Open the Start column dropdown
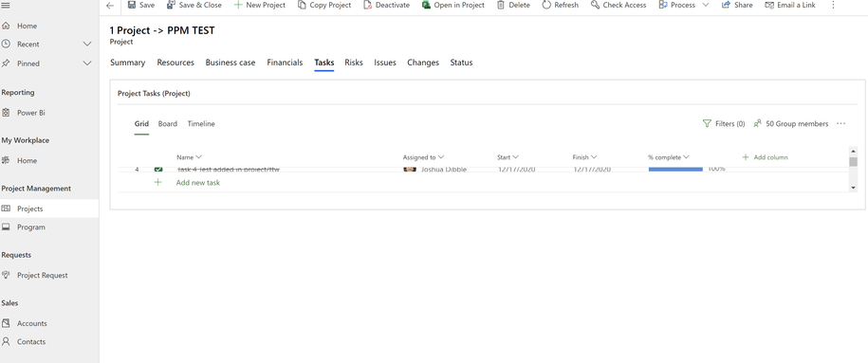Screen dimensions: 868x363 [x=515, y=157]
